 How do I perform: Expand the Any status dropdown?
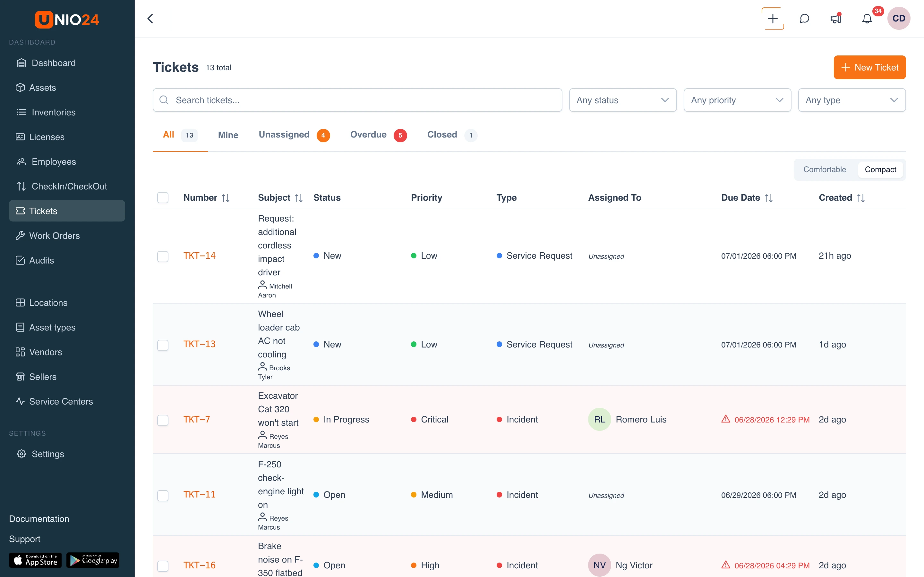pyautogui.click(x=623, y=100)
